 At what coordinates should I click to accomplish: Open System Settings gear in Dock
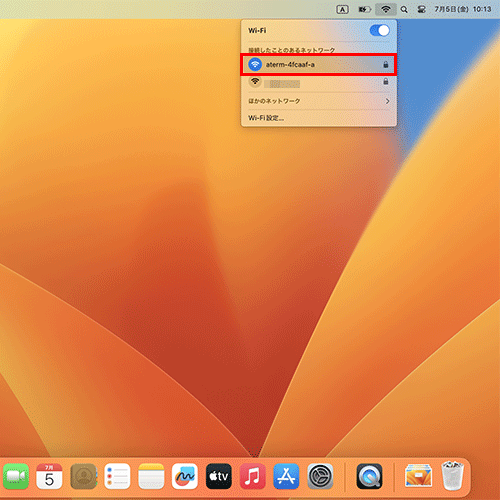click(x=320, y=476)
